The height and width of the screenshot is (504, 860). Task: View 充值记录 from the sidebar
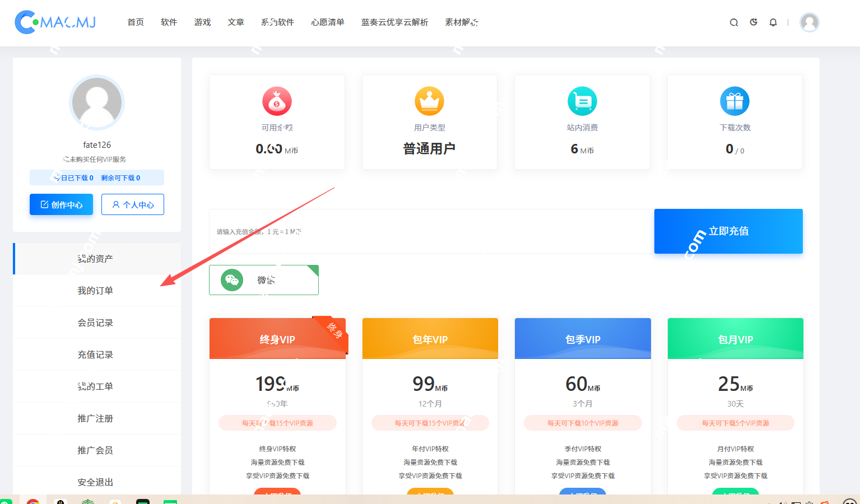(x=96, y=354)
